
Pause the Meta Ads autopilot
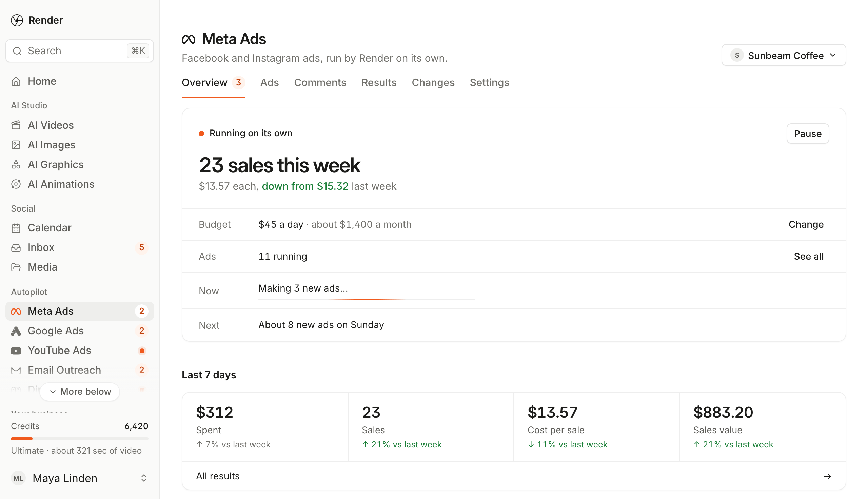click(x=807, y=134)
